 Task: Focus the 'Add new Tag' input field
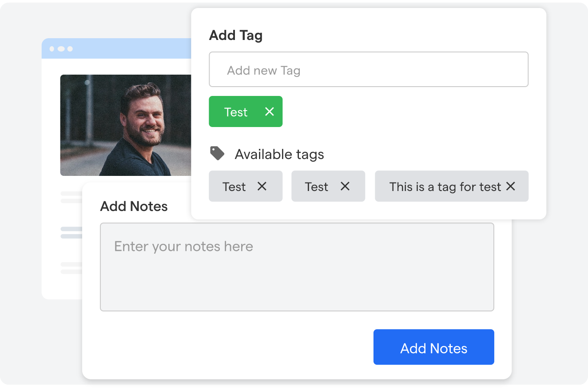369,70
